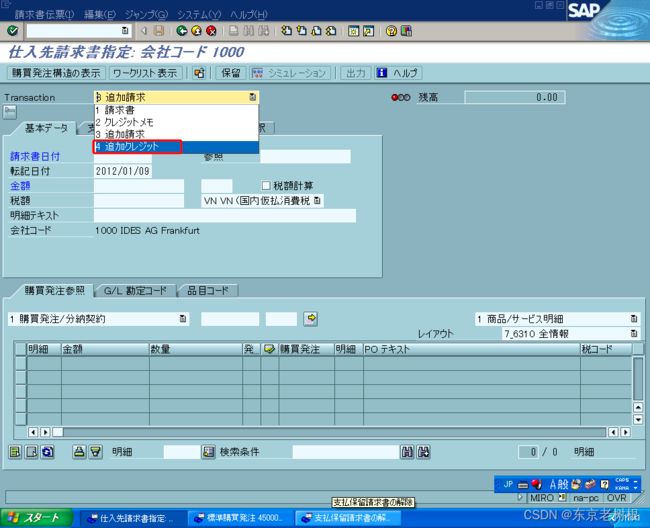Switch to 支払保留請求書 taskbar window
Image resolution: width=650 pixels, height=528 pixels.
pos(347,518)
